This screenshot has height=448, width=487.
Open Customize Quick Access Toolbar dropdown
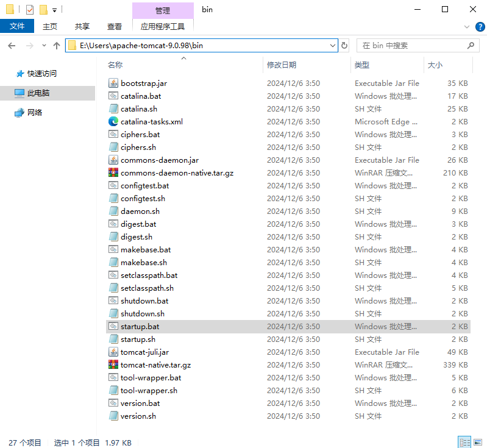pos(54,10)
